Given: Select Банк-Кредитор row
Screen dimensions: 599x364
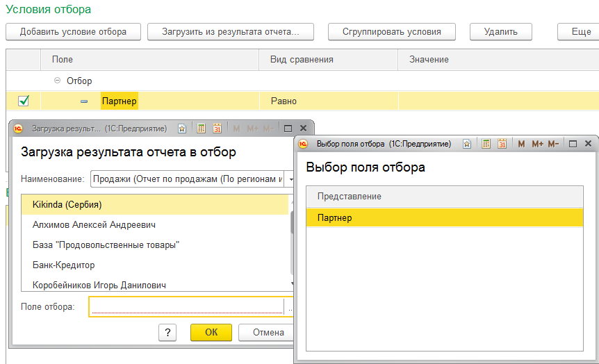Looking at the screenshot, I should coord(155,265).
